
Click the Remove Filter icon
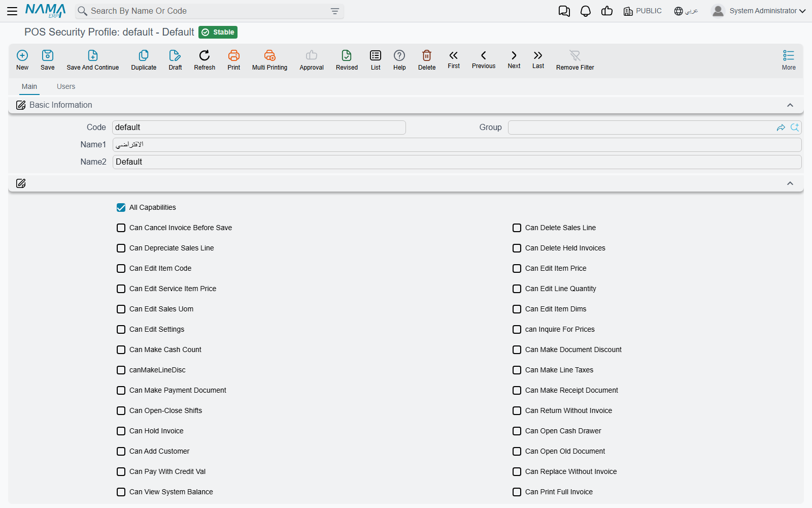pyautogui.click(x=575, y=55)
